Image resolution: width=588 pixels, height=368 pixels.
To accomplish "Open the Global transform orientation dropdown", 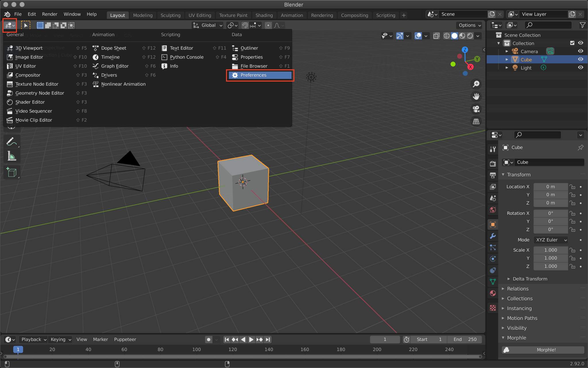I will click(x=207, y=25).
